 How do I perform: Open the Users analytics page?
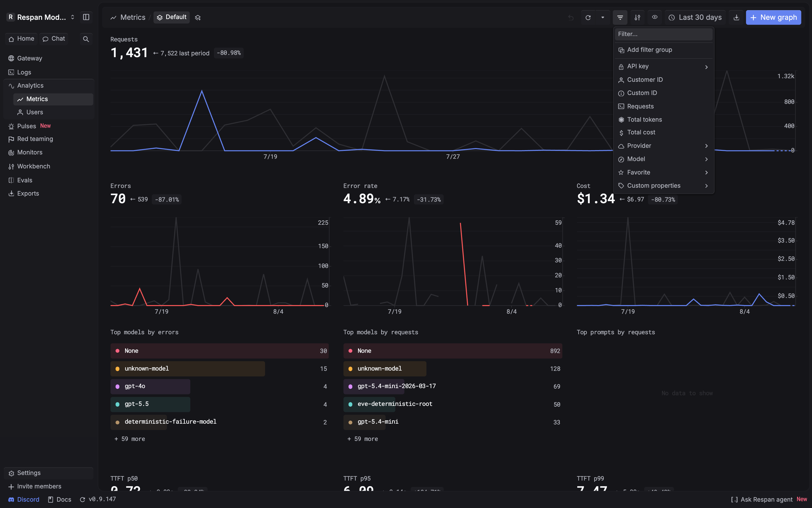coord(53,112)
